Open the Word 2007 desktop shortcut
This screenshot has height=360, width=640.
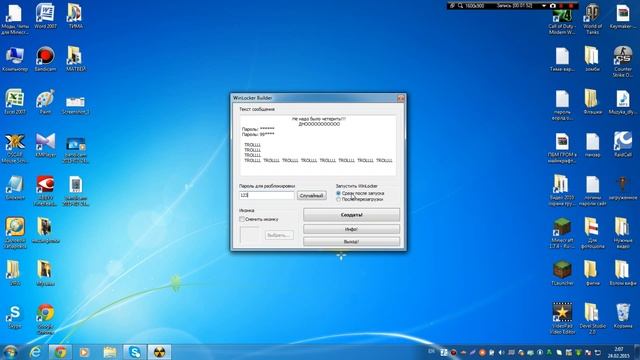tap(45, 17)
